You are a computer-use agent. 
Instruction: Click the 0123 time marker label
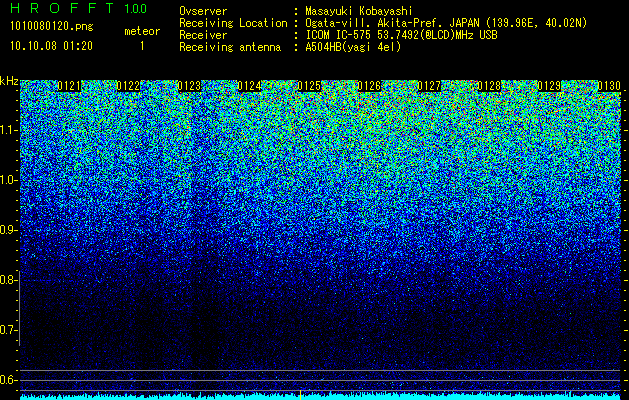pos(189,86)
